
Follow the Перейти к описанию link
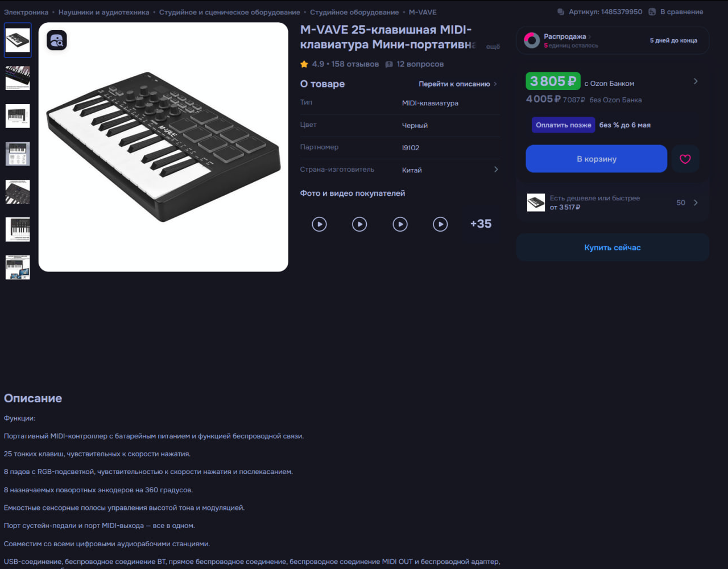pyautogui.click(x=458, y=84)
